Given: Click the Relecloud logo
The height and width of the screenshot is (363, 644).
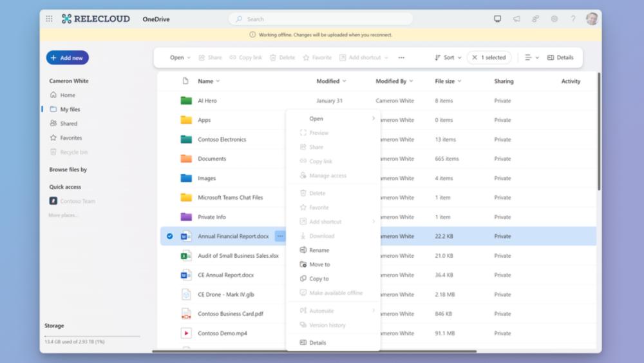Looking at the screenshot, I should (x=96, y=19).
